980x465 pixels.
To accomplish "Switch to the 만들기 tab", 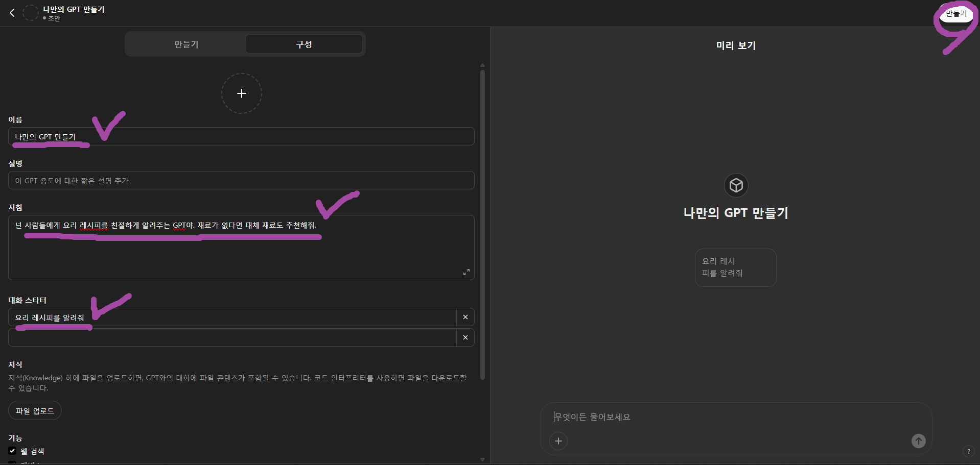I will coord(186,44).
